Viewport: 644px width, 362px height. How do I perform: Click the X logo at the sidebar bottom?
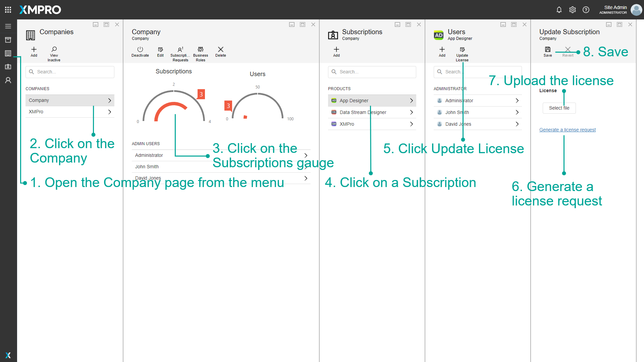[8, 355]
